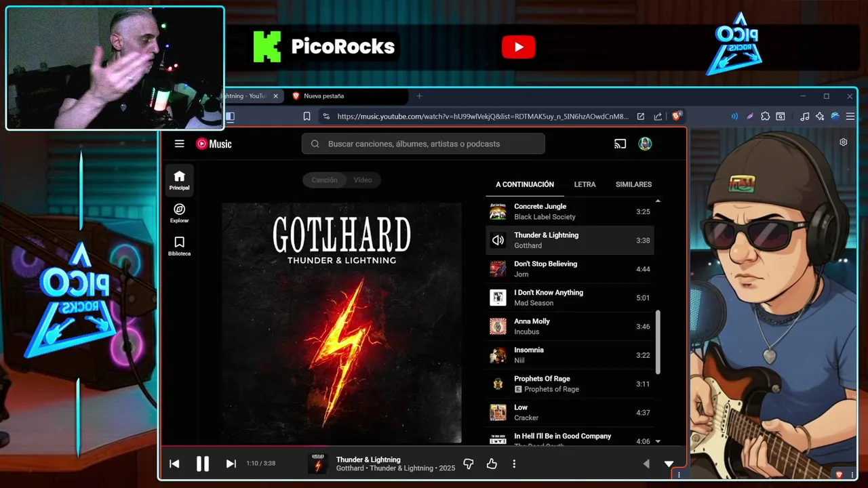
Task: Open the browser main hamburger menu
Action: pos(850,117)
